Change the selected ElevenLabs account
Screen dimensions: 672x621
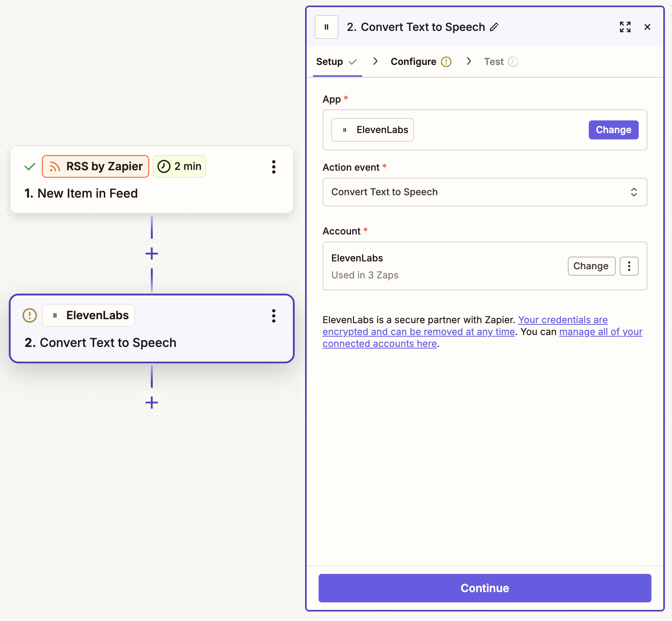point(592,266)
